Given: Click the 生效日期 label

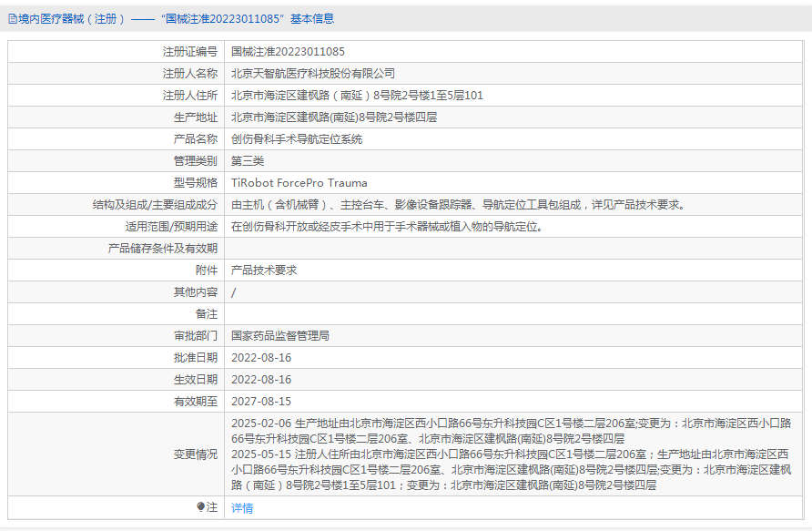Looking at the screenshot, I should [195, 379].
